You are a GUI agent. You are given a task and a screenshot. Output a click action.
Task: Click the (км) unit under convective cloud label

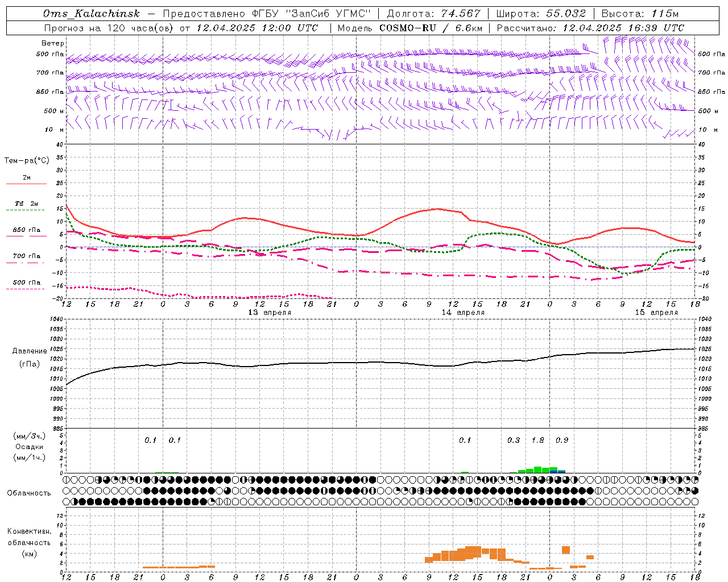pyautogui.click(x=29, y=554)
